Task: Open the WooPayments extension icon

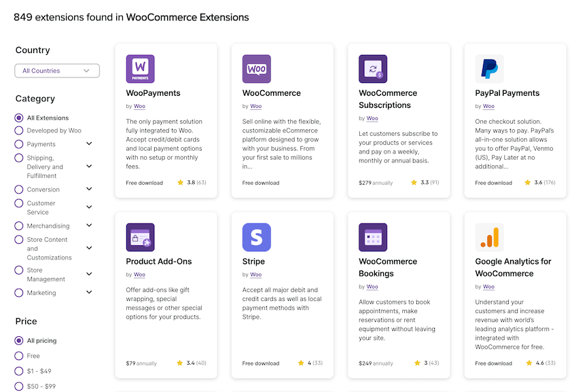Action: (140, 69)
